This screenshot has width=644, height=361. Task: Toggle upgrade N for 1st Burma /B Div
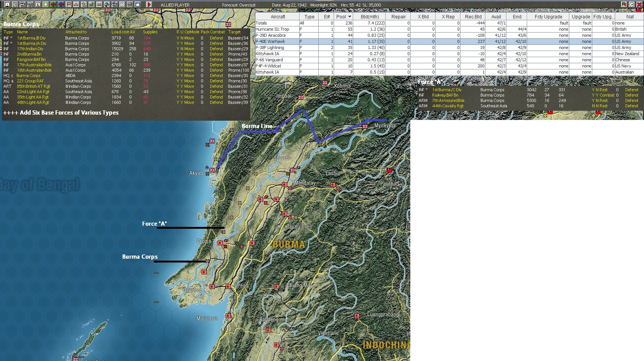pyautogui.click(x=182, y=38)
